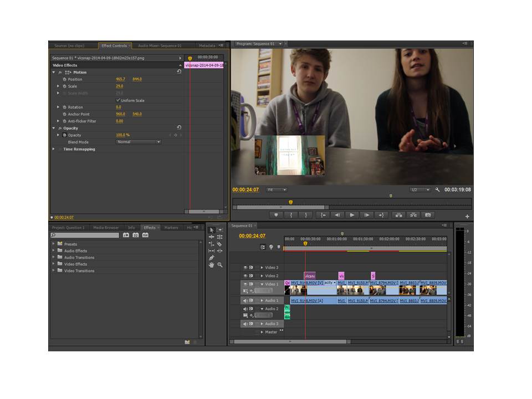Expand the Scale property
The height and width of the screenshot is (399, 532).
58,86
